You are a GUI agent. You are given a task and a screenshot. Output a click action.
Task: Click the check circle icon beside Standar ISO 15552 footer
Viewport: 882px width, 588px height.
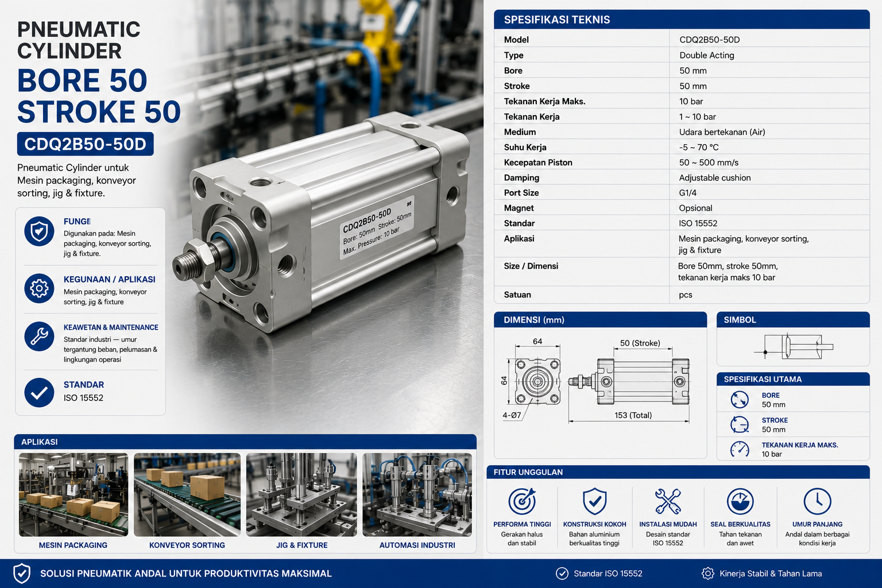coord(562,573)
